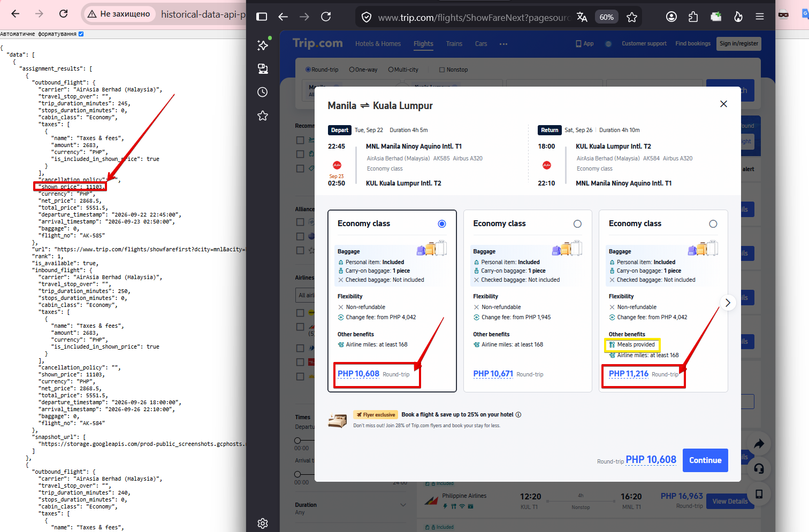The width and height of the screenshot is (809, 532).
Task: Select the Economy class fare priced PHP 11,216
Action: (x=713, y=224)
